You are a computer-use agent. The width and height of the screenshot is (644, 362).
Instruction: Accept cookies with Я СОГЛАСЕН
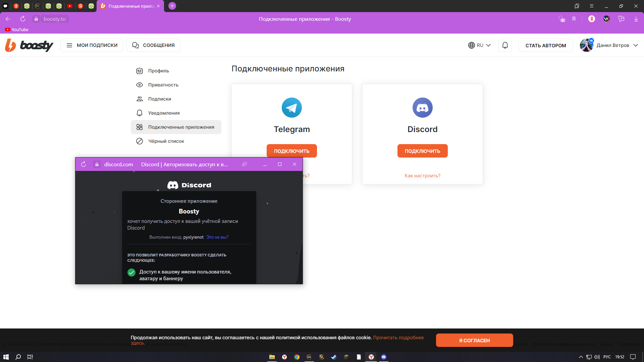(x=474, y=340)
